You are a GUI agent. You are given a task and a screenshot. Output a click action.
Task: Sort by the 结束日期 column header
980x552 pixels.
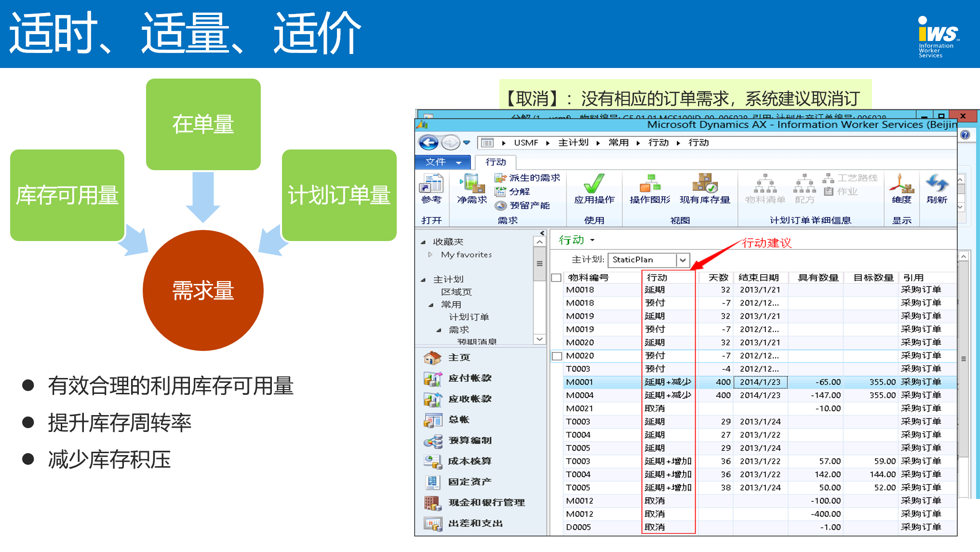[761, 278]
